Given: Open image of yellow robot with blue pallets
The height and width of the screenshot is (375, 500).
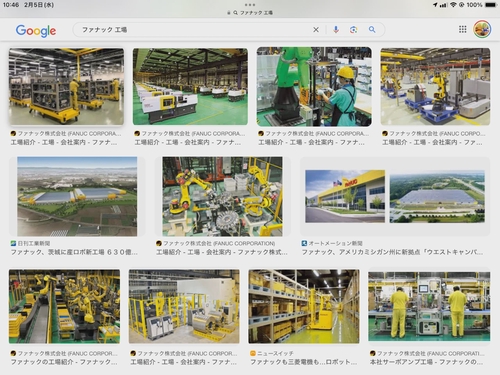Looking at the screenshot, I should click(x=435, y=86).
